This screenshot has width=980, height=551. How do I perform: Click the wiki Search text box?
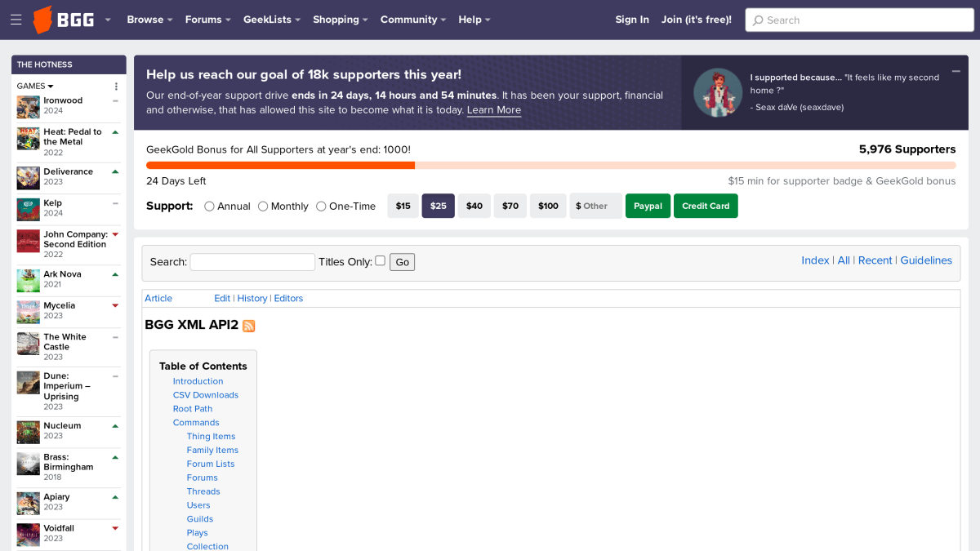click(x=252, y=262)
